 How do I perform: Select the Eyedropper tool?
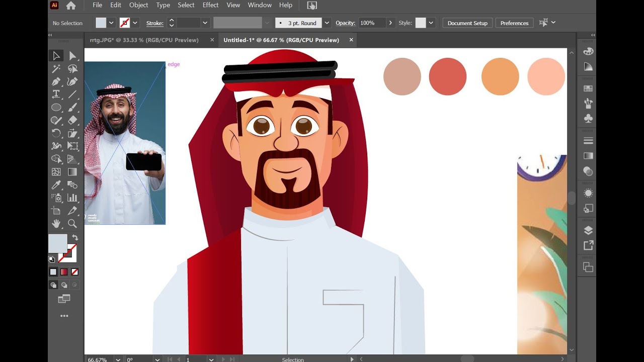[56, 185]
